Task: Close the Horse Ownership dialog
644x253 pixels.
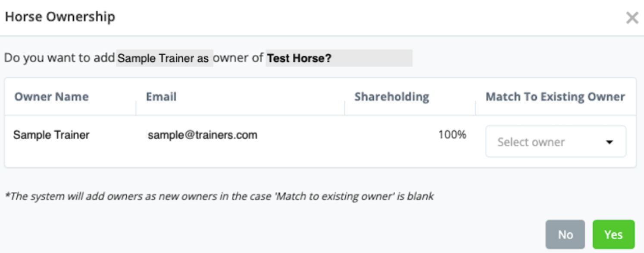Action: (632, 18)
